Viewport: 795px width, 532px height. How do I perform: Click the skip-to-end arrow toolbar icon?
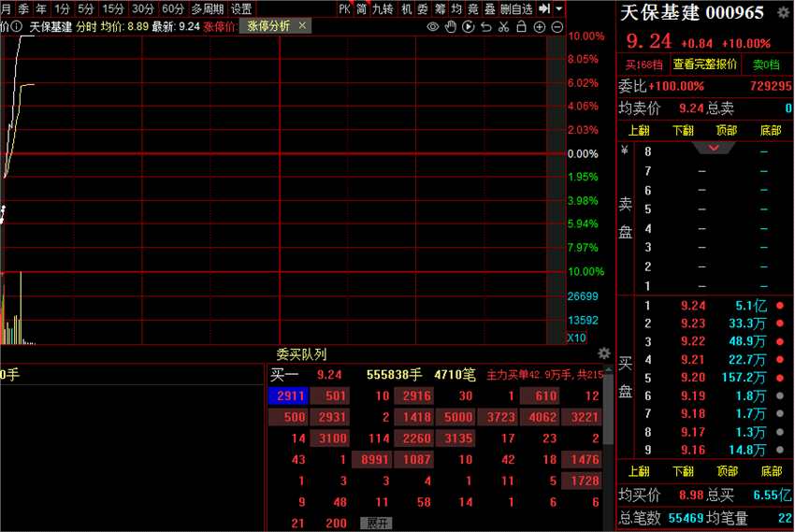coord(544,8)
